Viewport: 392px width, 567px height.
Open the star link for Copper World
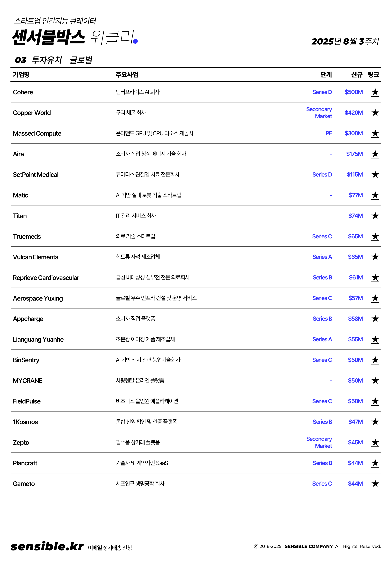click(x=375, y=113)
